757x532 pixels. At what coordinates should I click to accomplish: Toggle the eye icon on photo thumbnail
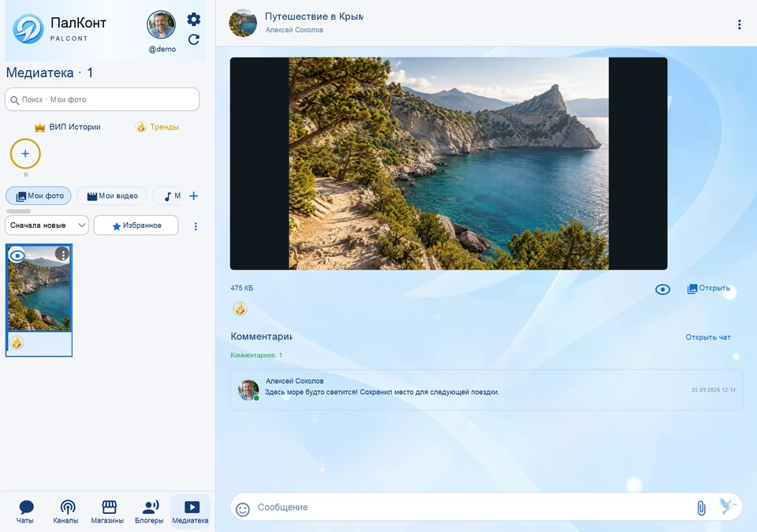point(17,255)
